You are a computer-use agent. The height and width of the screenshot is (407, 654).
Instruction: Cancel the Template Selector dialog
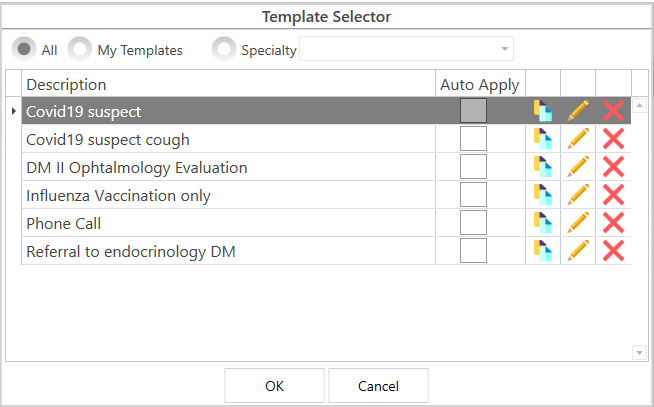pyautogui.click(x=378, y=386)
